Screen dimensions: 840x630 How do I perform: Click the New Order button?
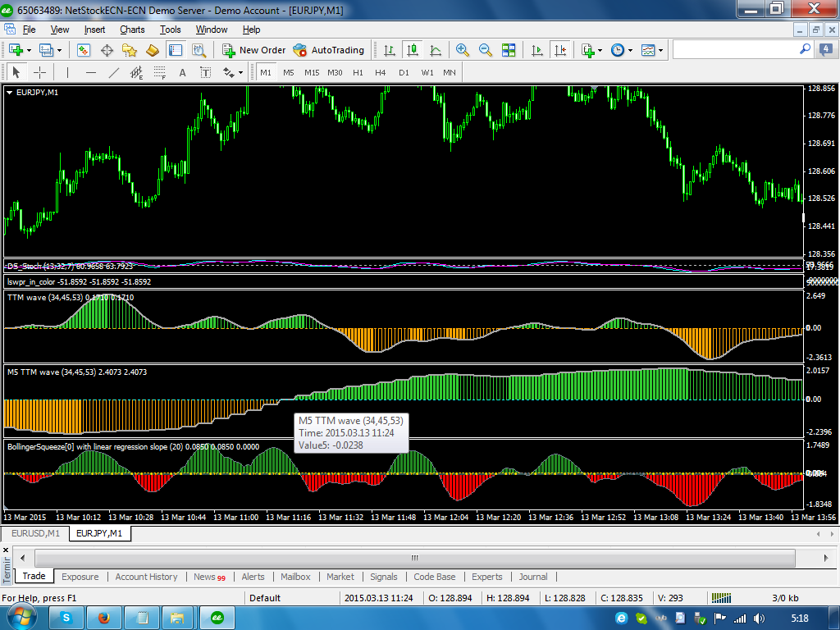pos(253,50)
